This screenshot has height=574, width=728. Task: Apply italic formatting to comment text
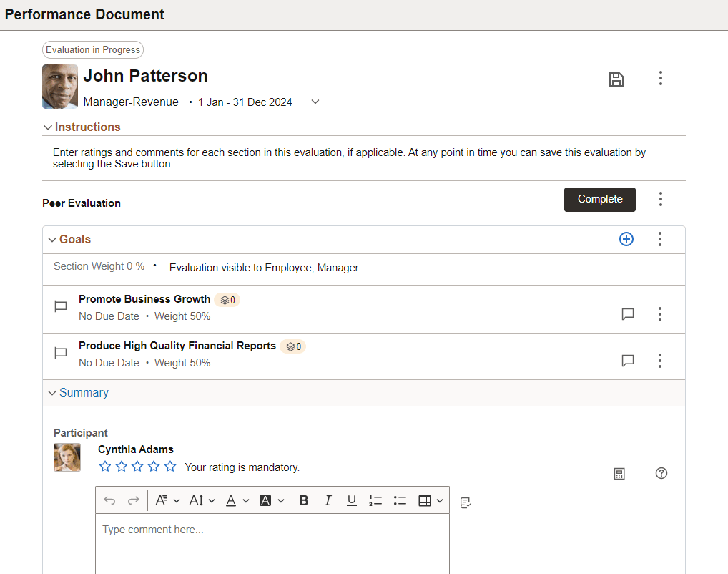(x=328, y=500)
